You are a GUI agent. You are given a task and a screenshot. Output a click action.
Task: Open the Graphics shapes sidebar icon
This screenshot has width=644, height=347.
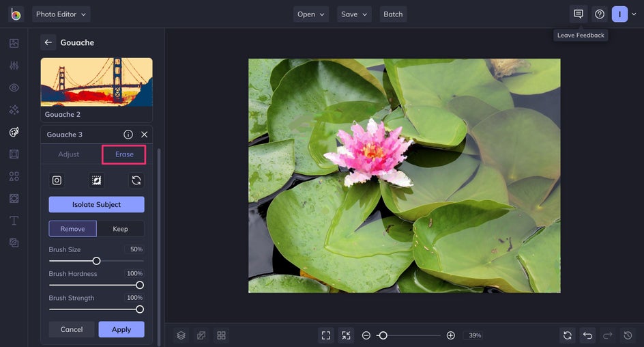pyautogui.click(x=14, y=176)
